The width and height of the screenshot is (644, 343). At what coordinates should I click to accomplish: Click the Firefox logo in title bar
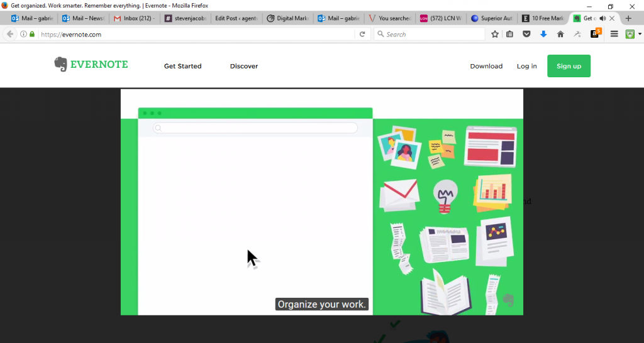5,5
